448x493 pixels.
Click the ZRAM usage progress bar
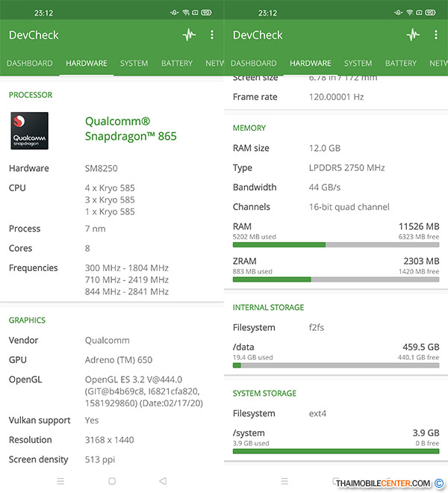point(335,279)
